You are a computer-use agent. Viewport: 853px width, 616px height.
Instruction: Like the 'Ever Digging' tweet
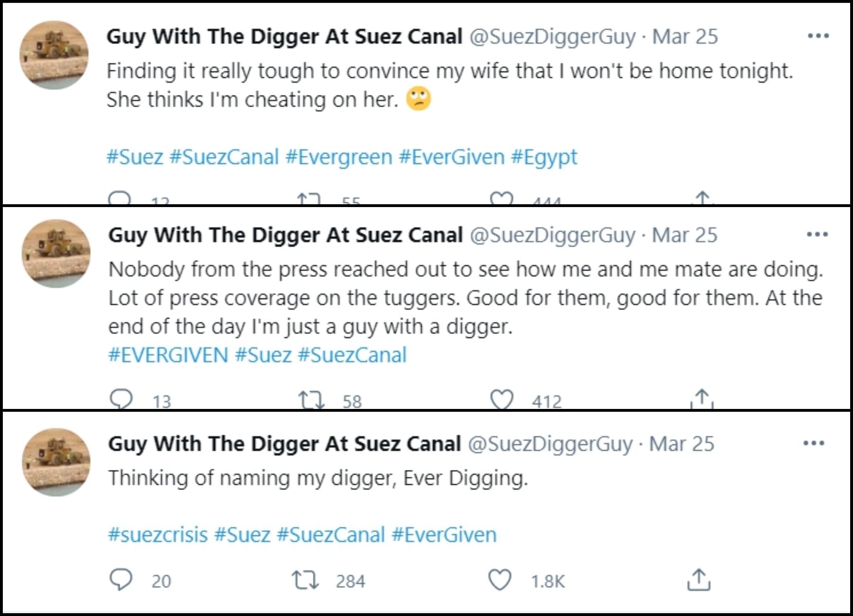click(x=500, y=580)
